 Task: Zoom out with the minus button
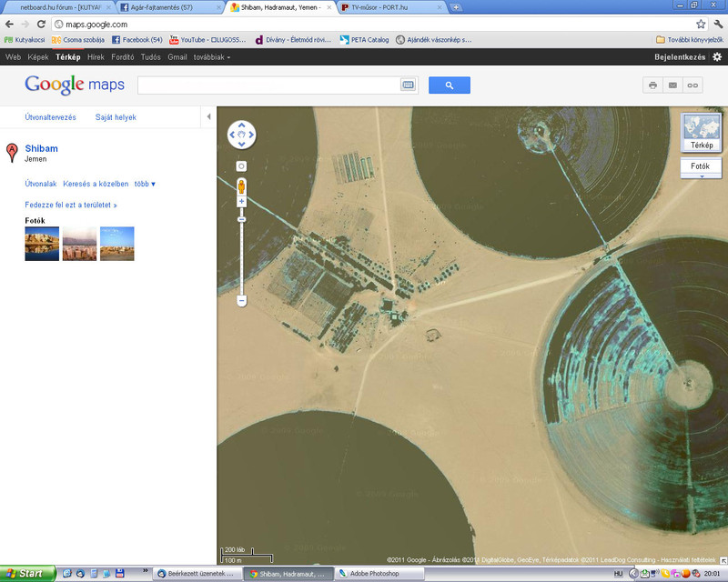point(241,301)
